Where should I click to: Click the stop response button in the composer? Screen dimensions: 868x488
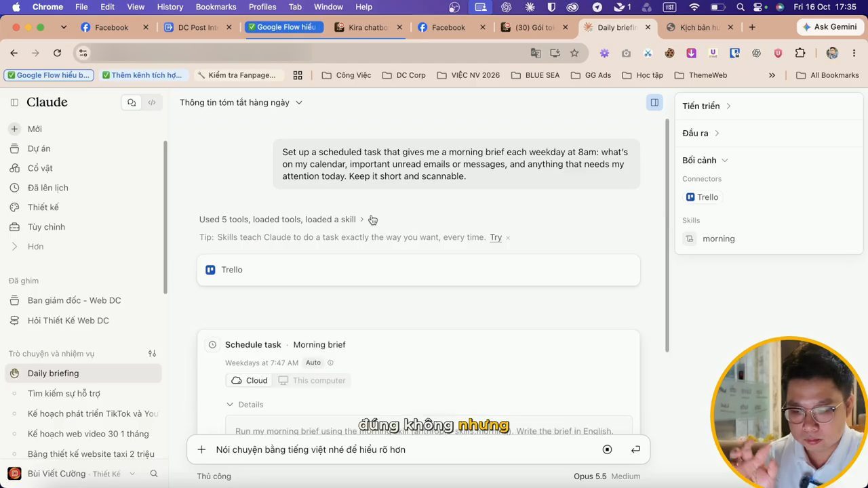607,449
